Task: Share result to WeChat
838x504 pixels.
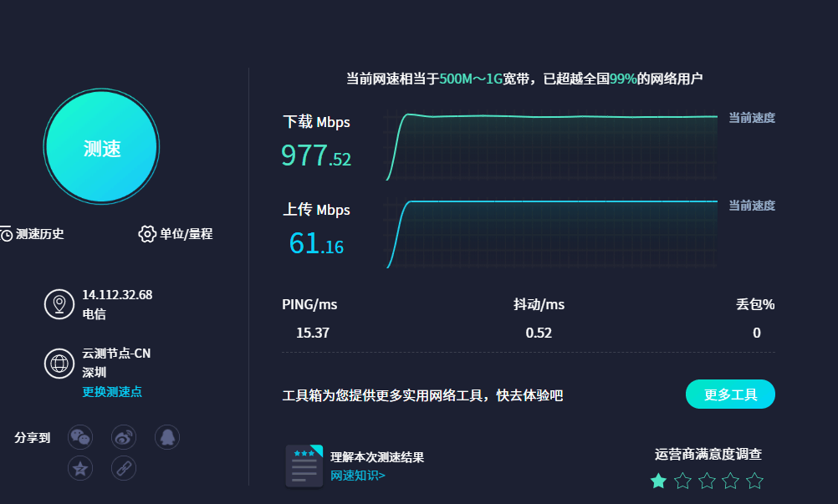Action: [x=80, y=437]
